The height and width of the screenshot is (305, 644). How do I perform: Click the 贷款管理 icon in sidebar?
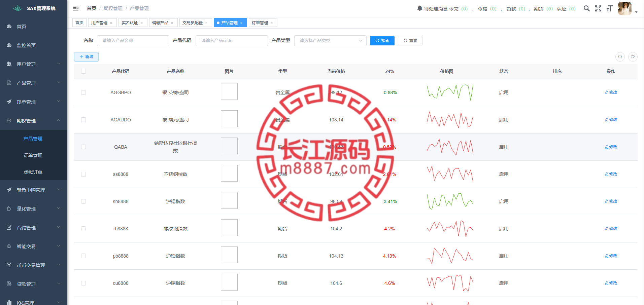pyautogui.click(x=9, y=284)
